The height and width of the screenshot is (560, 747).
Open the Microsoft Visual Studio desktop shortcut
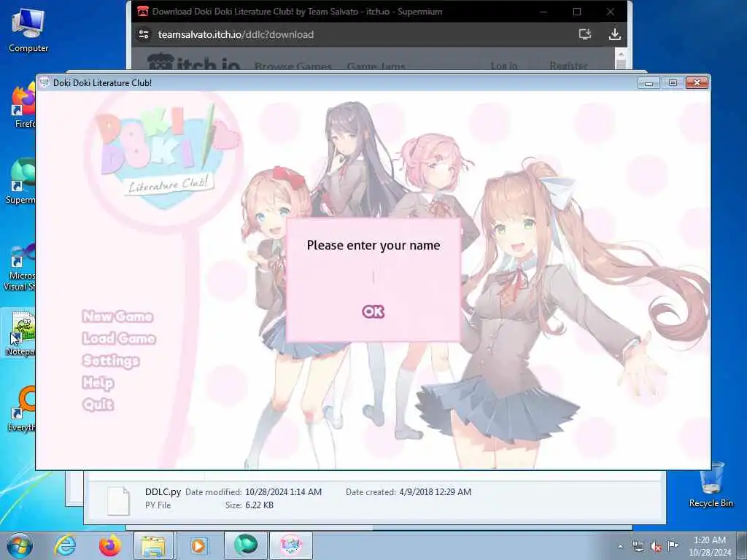click(19, 267)
